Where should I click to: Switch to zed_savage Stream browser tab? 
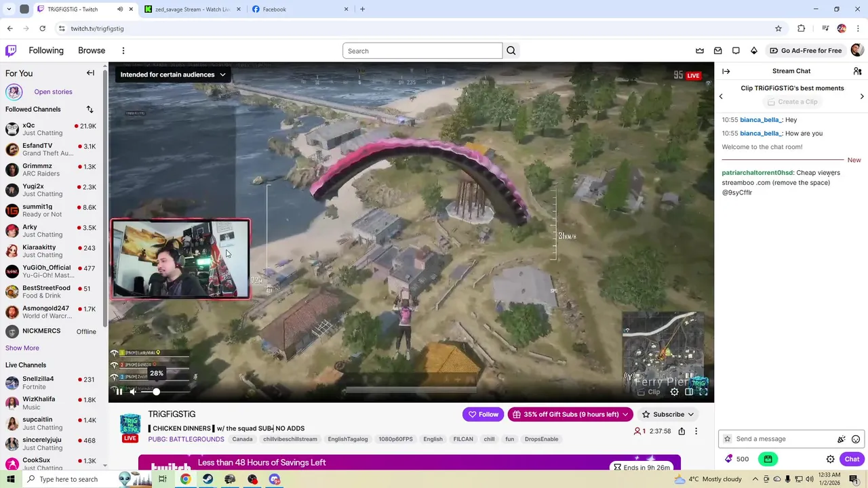(193, 9)
